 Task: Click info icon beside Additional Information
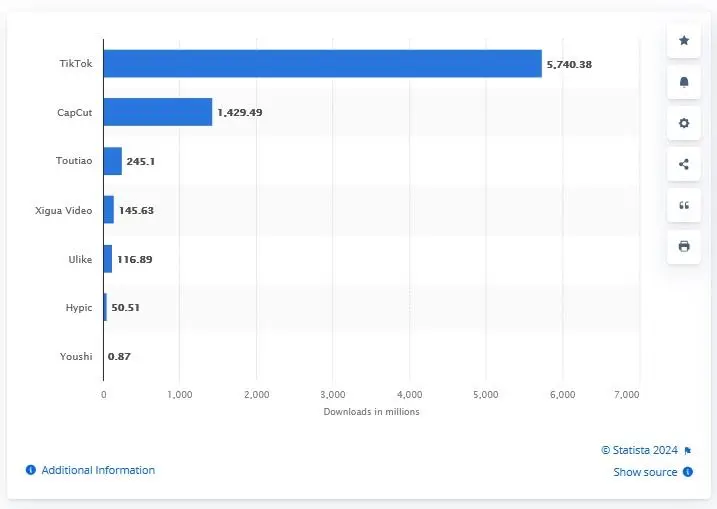(x=31, y=470)
